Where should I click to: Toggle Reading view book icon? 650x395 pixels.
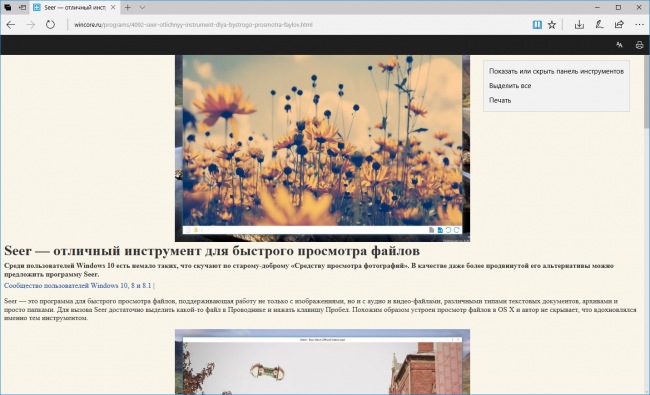pyautogui.click(x=537, y=24)
